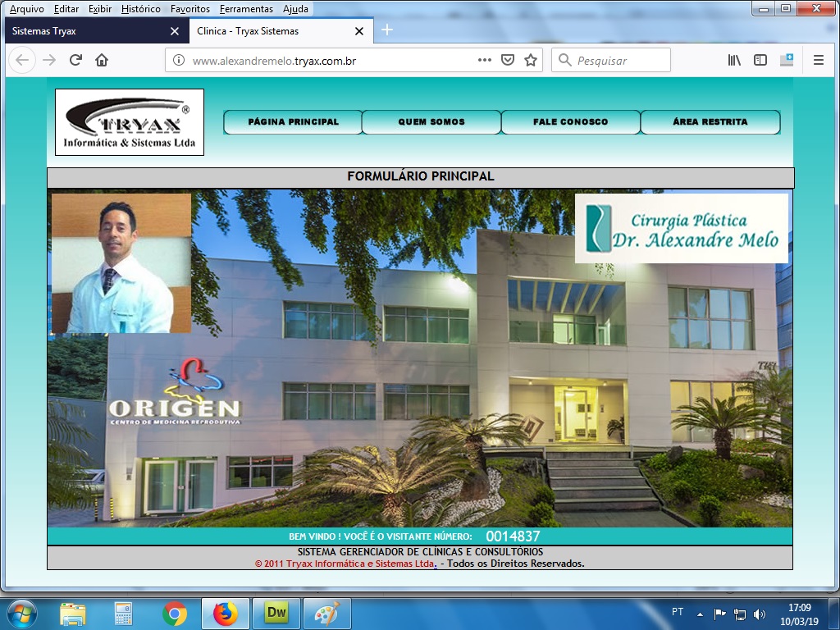Open the Arquivo menu
The width and height of the screenshot is (840, 630).
27,8
